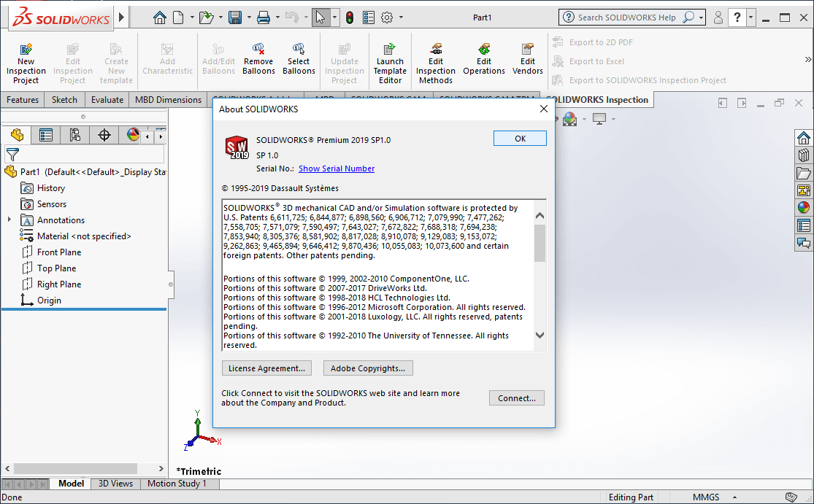Remove Balloons from the inspection
This screenshot has width=814, height=504.
[x=258, y=59]
